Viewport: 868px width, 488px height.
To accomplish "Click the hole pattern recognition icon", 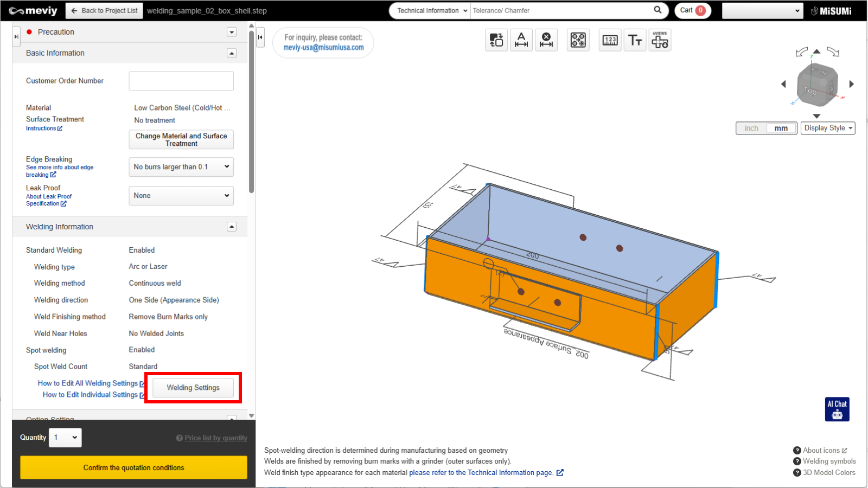I will coord(578,40).
